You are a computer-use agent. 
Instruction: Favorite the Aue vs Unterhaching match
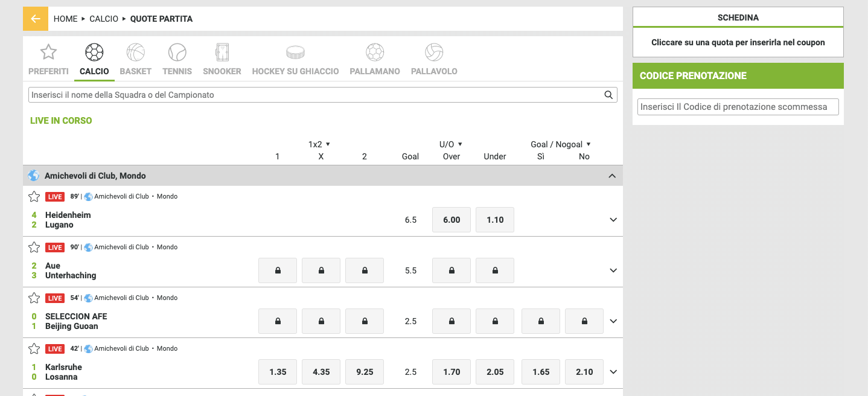coord(34,247)
